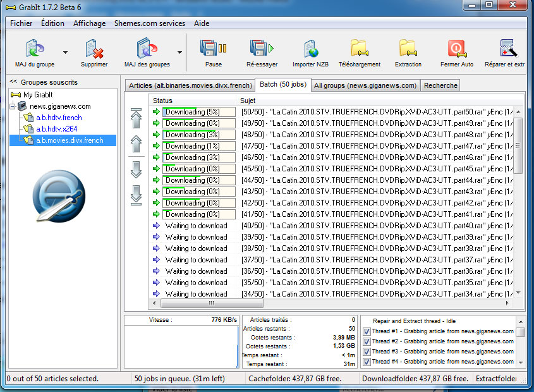The width and height of the screenshot is (534, 392).
Task: Click the news.giganews.com server icon
Action: 21,106
